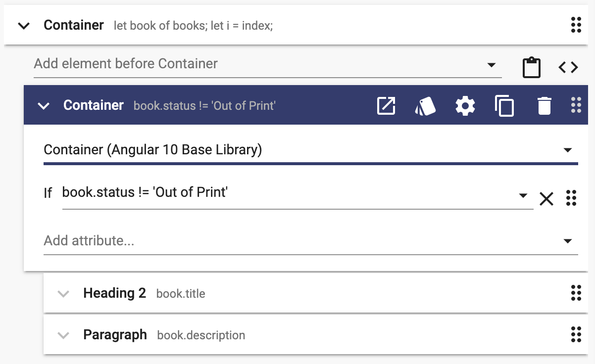Screen dimensions: 595x364
Task: Click the paste clipboard icon
Action: click(x=532, y=67)
